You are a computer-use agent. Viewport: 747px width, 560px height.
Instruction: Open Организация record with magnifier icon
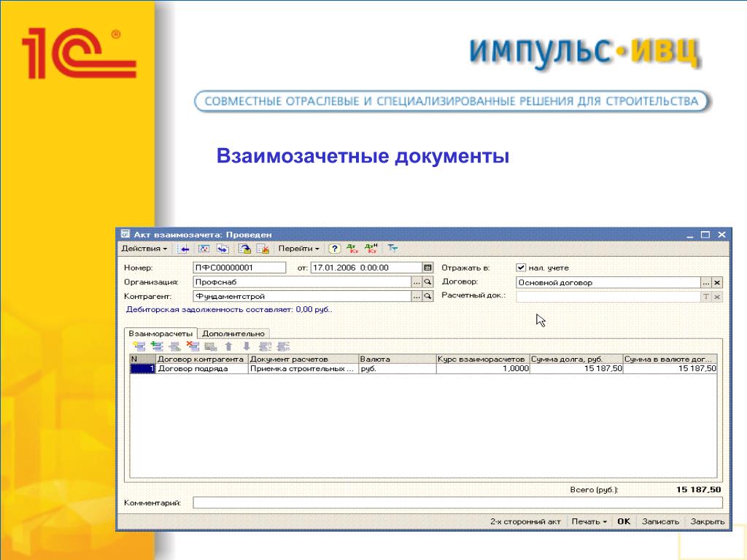click(427, 282)
